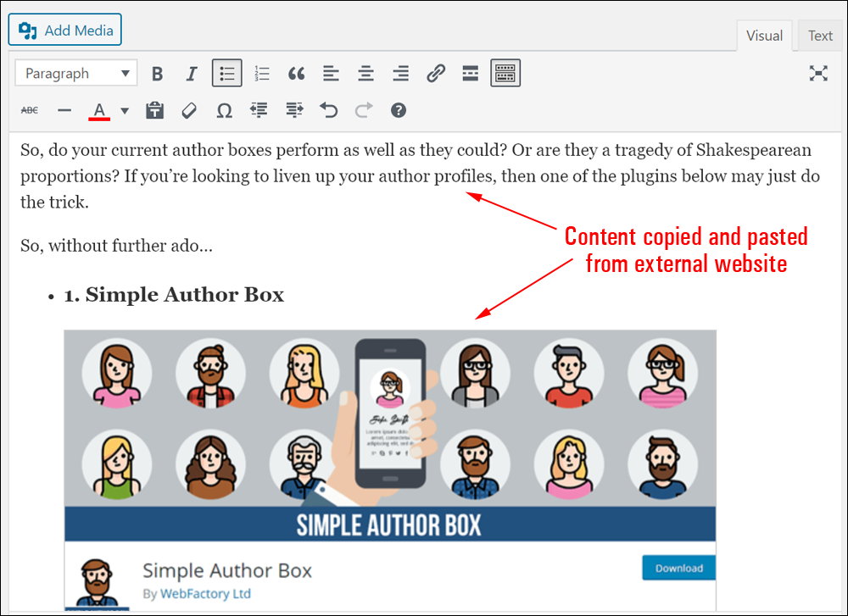Apply strikethrough formatting

coord(29,110)
